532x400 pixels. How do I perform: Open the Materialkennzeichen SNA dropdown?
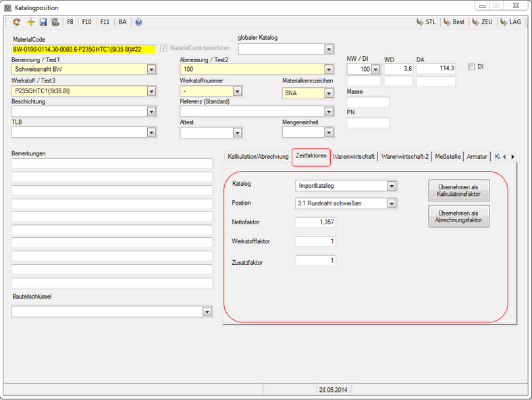tap(329, 93)
